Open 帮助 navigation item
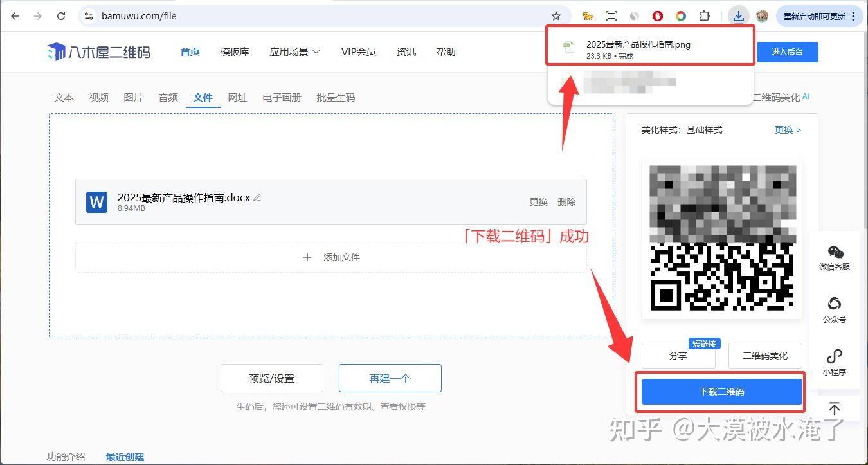868x465 pixels. pos(446,52)
